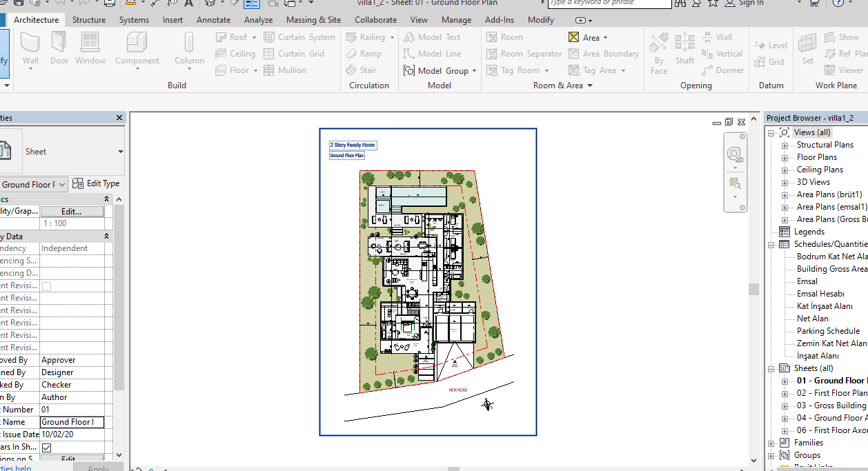Expand the Families node in Project Browser

coord(772,443)
